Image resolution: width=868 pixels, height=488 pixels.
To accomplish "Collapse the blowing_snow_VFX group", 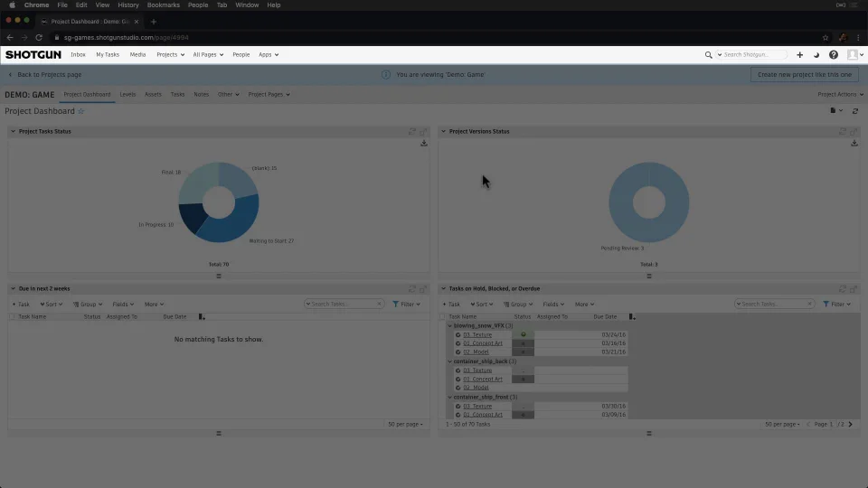I will pyautogui.click(x=450, y=326).
